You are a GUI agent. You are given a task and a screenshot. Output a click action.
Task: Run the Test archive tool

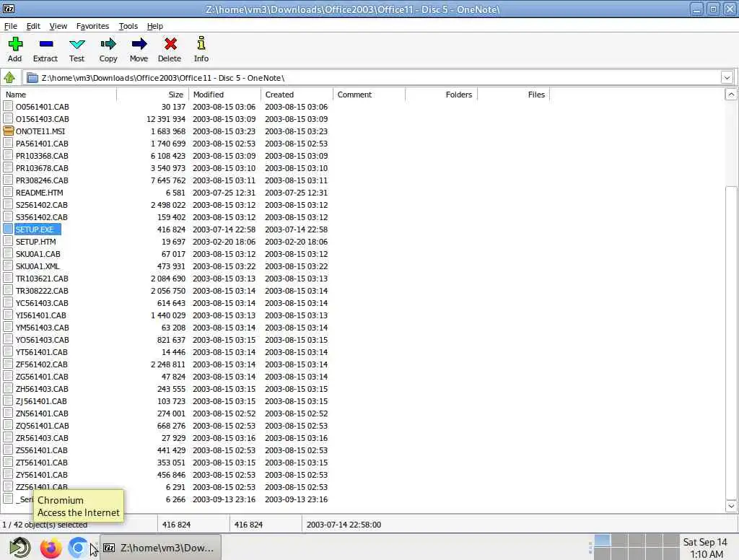(x=76, y=44)
